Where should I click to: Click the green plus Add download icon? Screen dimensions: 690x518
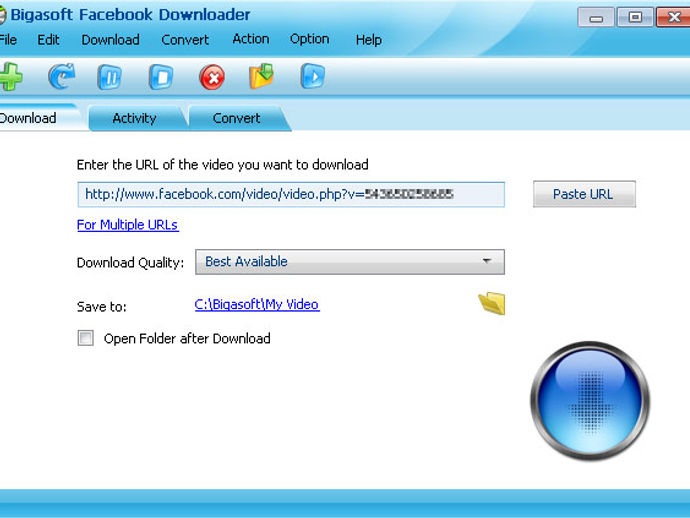(x=11, y=77)
